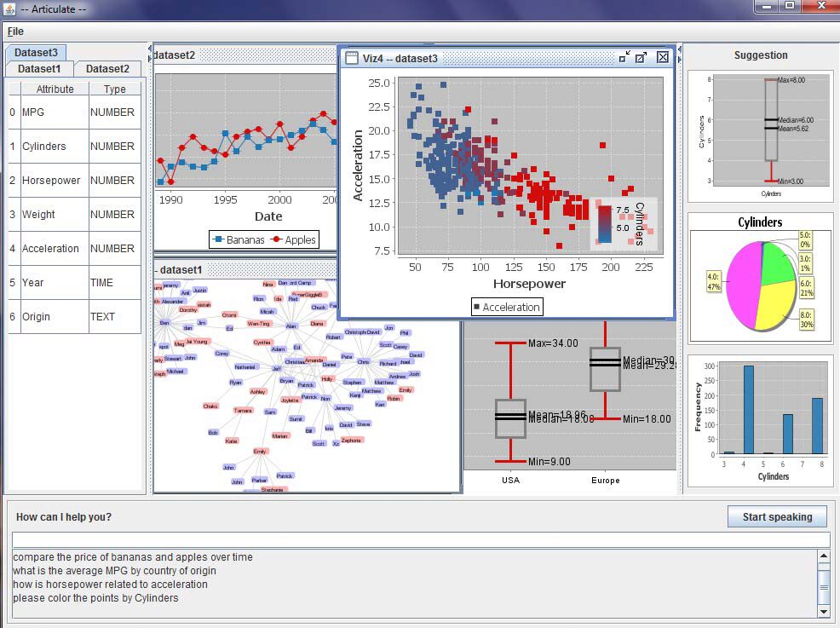The image size is (840, 628).
Task: Click the Java coffee-cup icon in the title bar
Action: [9, 9]
